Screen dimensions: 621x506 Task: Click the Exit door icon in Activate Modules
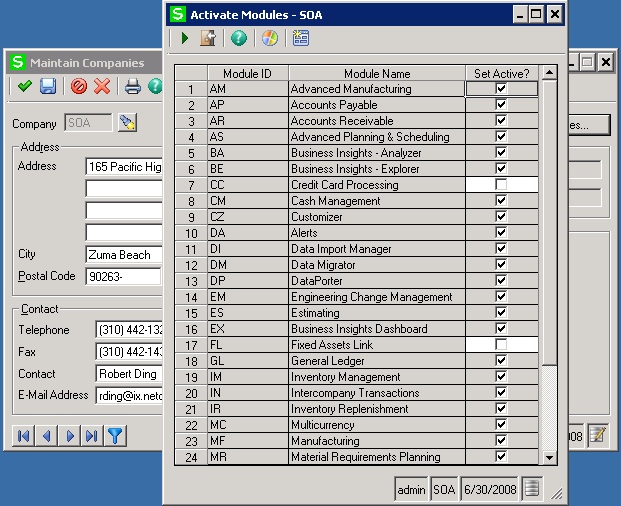tap(208, 38)
